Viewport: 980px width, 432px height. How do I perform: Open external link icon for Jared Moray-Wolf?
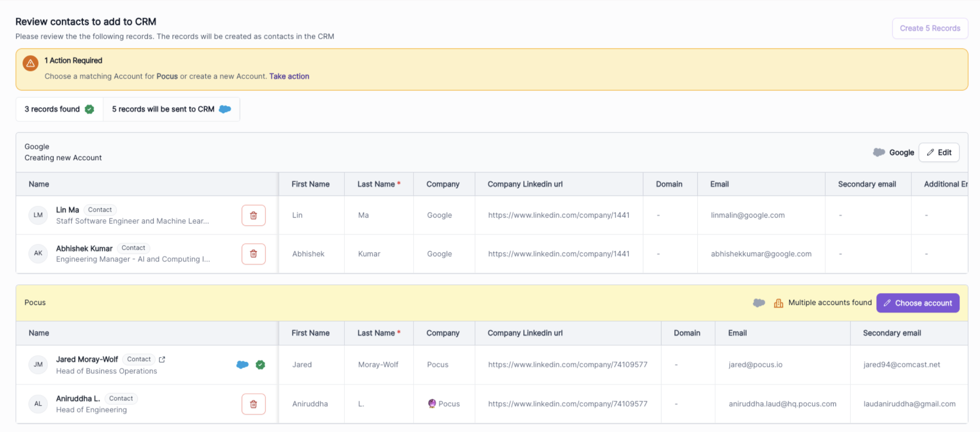click(x=162, y=359)
